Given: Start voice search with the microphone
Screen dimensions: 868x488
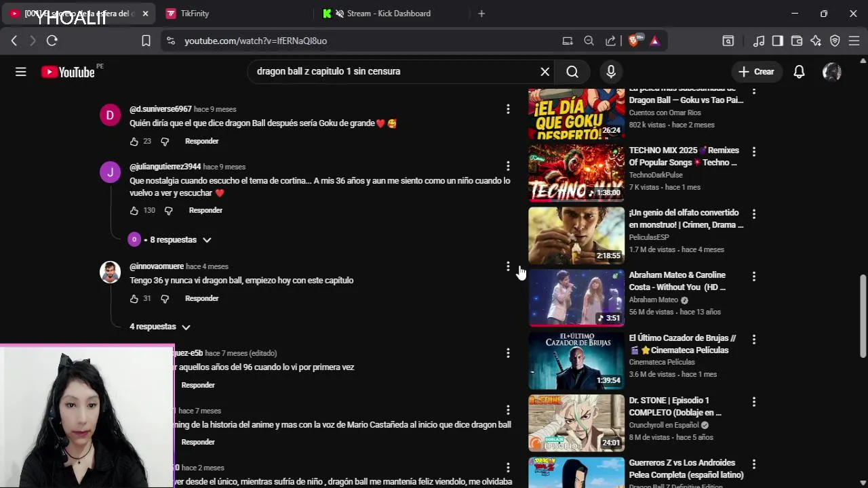Looking at the screenshot, I should click(611, 71).
